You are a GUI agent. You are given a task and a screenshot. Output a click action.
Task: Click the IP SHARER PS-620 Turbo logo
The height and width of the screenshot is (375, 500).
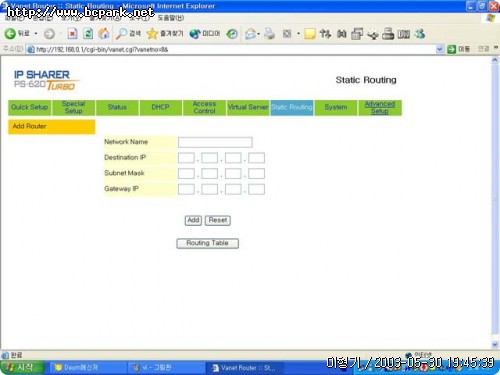tap(46, 80)
